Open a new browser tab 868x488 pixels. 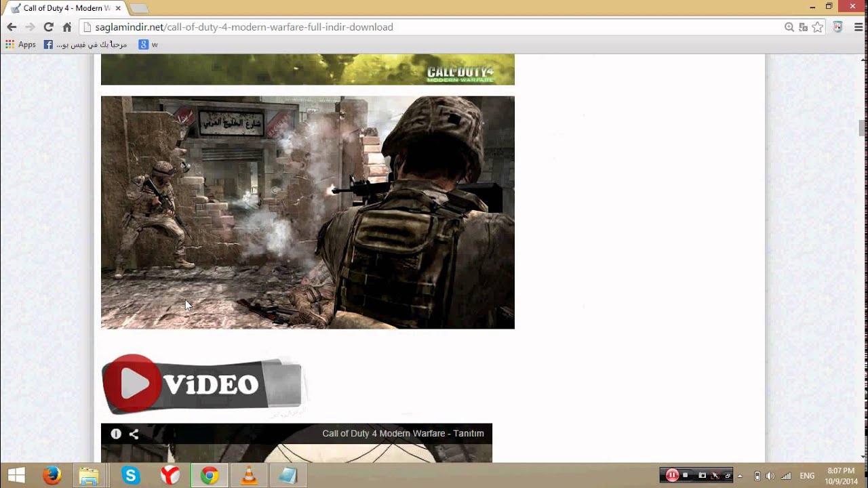138,8
